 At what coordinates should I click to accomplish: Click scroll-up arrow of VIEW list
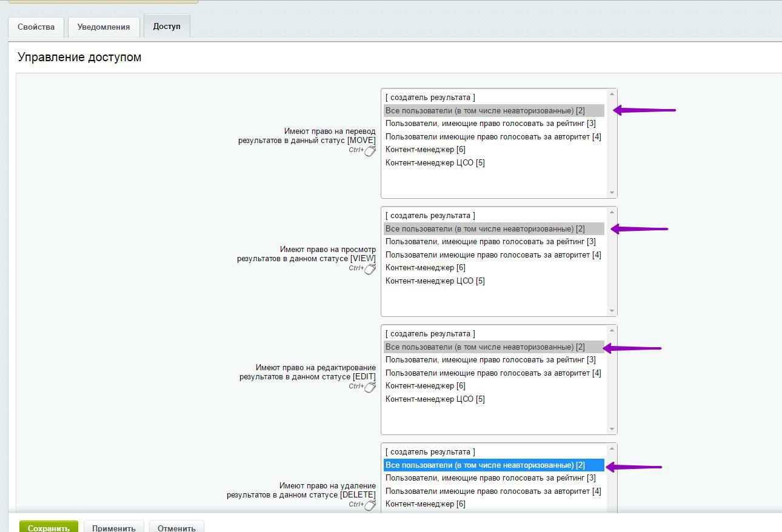point(612,212)
